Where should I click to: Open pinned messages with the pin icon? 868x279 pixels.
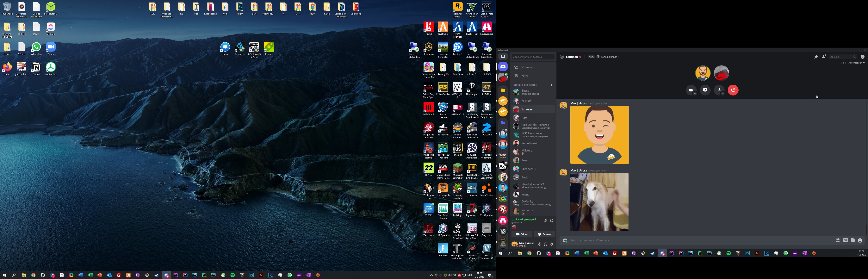(x=816, y=57)
